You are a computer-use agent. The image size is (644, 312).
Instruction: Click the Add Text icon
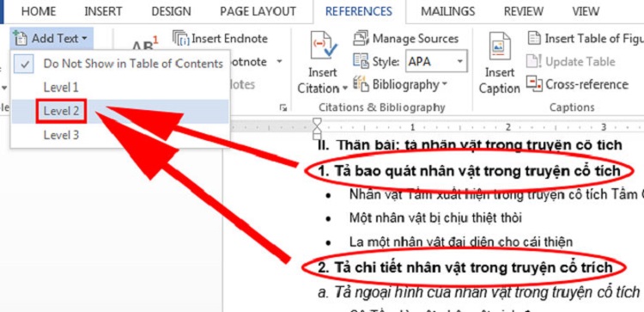(20, 38)
